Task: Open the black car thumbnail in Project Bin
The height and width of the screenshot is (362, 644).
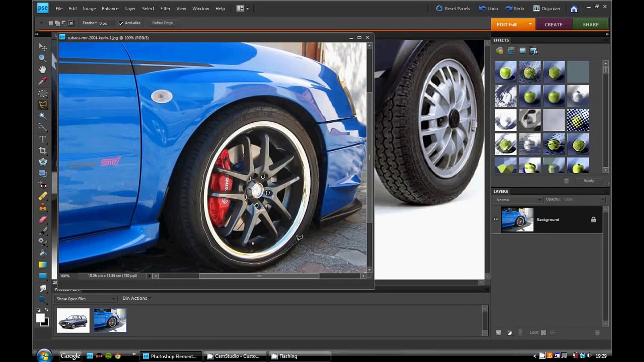Action: [x=73, y=320]
